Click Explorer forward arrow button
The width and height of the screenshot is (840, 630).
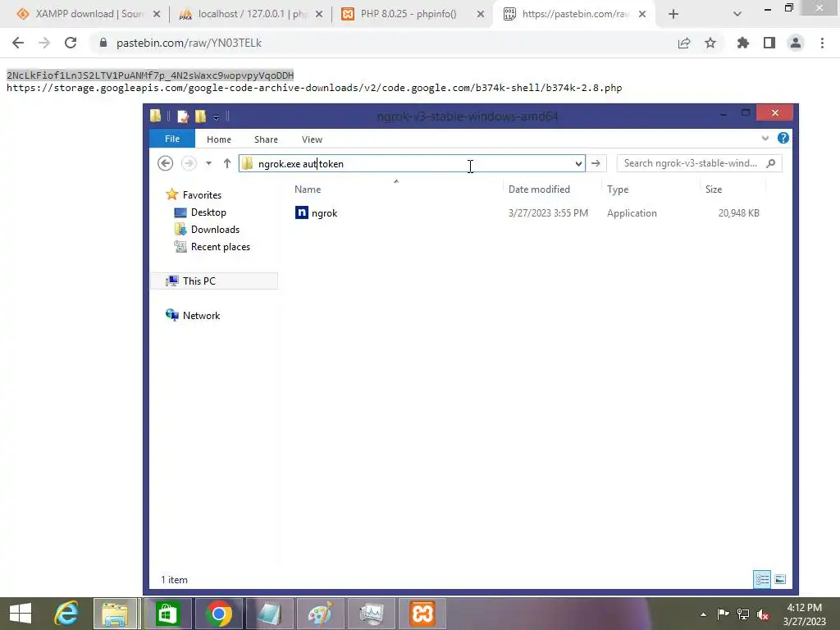point(189,163)
